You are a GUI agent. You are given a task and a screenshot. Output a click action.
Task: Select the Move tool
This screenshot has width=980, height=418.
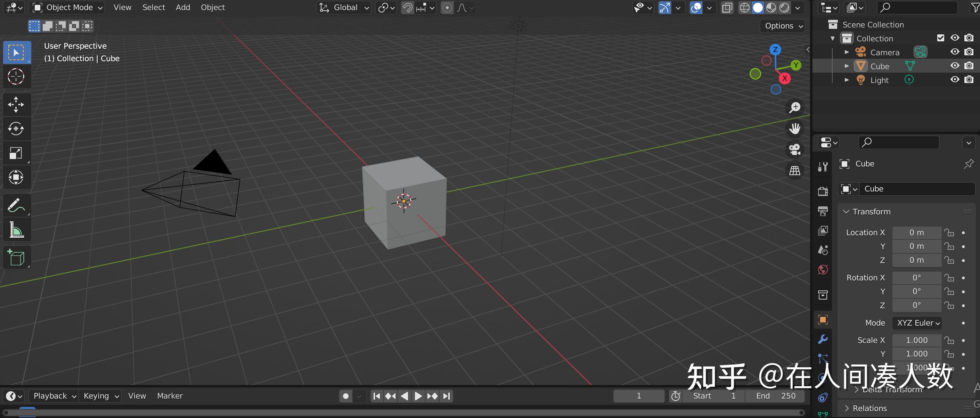(16, 104)
